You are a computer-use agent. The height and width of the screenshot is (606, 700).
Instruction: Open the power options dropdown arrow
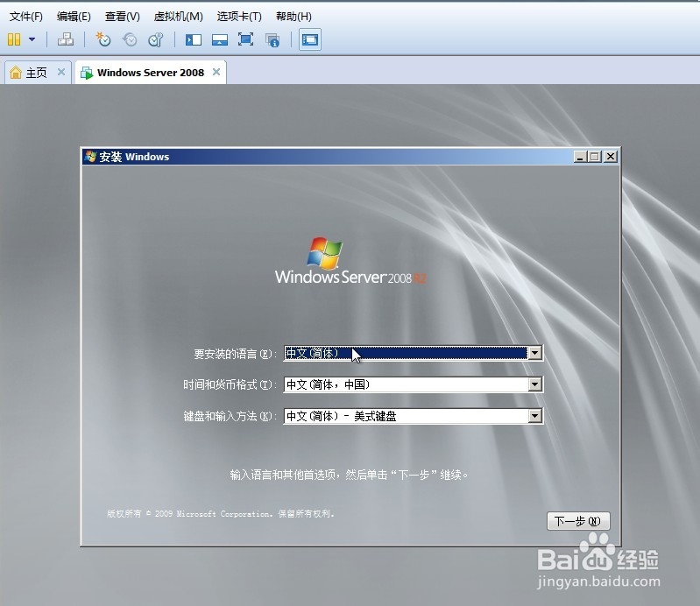32,39
